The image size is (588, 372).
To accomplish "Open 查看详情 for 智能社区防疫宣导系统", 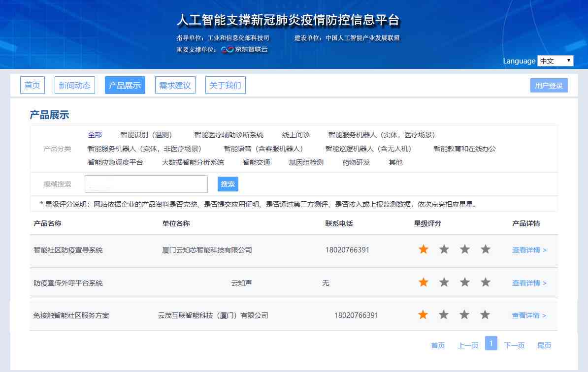I will pyautogui.click(x=529, y=250).
